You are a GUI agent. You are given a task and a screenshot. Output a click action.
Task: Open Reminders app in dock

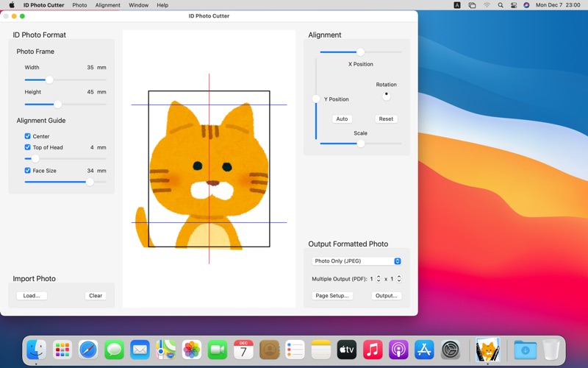tap(295, 350)
